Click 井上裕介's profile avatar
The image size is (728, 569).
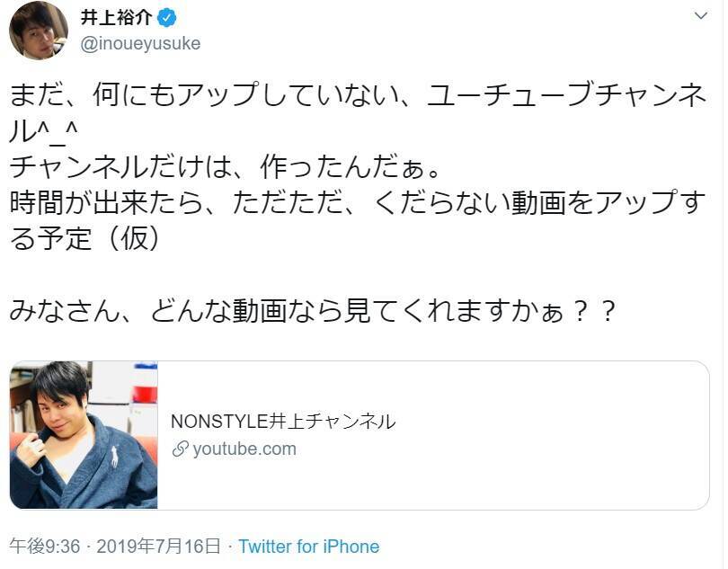coord(39,31)
